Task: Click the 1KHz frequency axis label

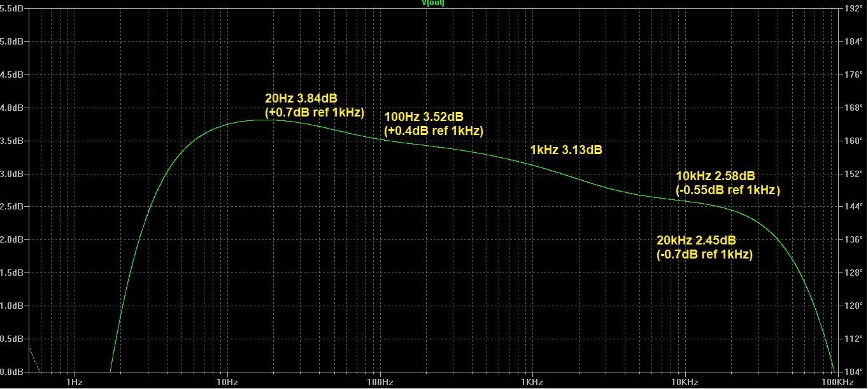Action: pos(532,382)
